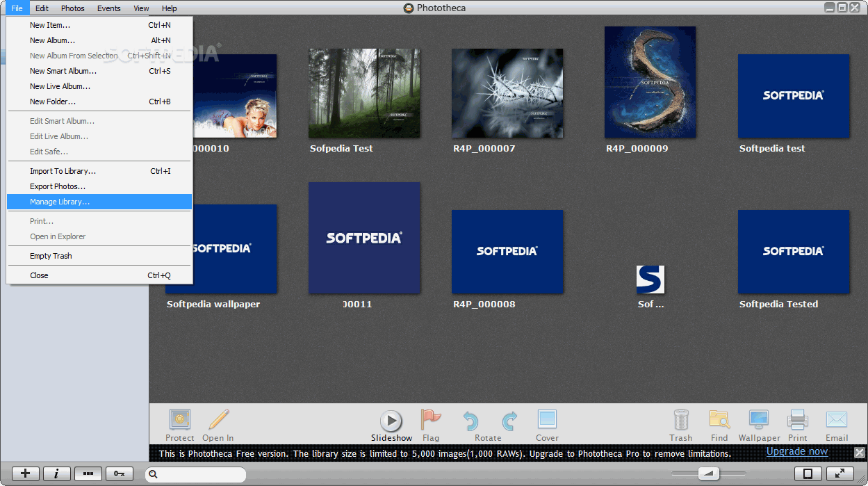Open the Help menu
Image resolution: width=868 pixels, height=486 pixels.
pyautogui.click(x=169, y=8)
